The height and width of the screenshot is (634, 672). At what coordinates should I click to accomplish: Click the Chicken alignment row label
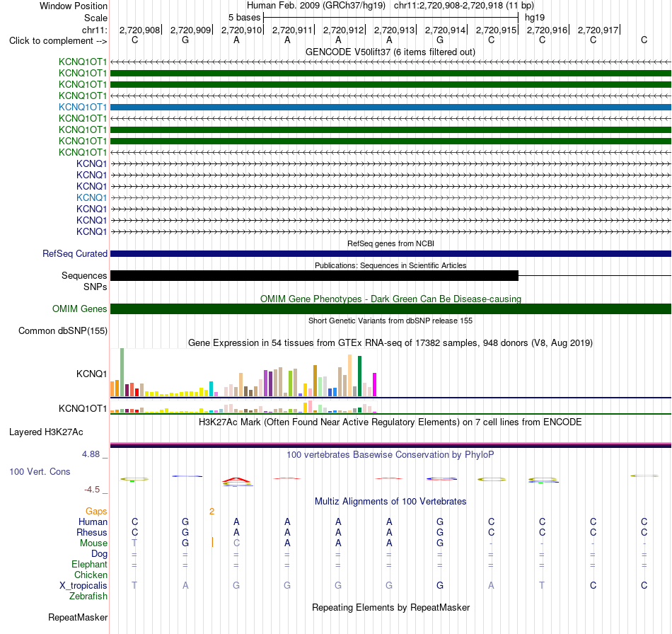pos(91,575)
